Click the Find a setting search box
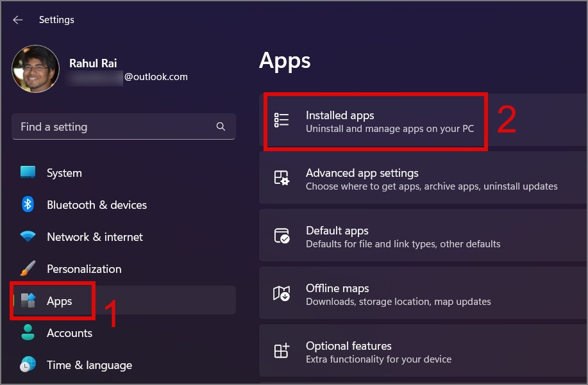 pos(124,127)
